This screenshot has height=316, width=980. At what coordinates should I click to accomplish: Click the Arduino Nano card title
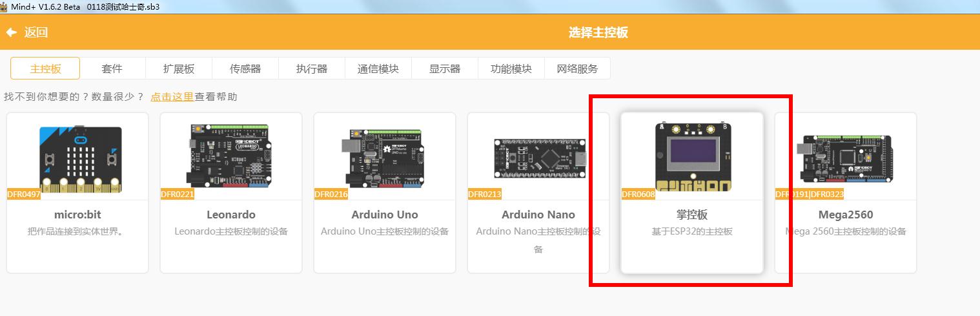pos(538,215)
